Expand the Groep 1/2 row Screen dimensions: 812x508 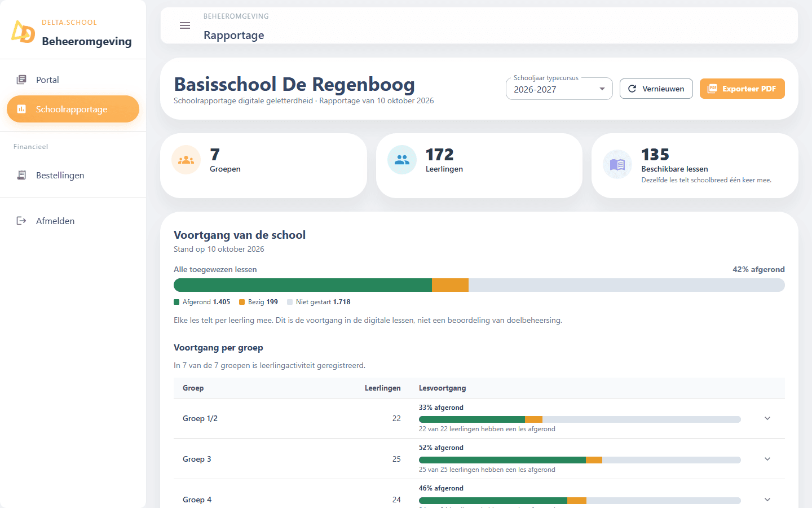tap(767, 418)
